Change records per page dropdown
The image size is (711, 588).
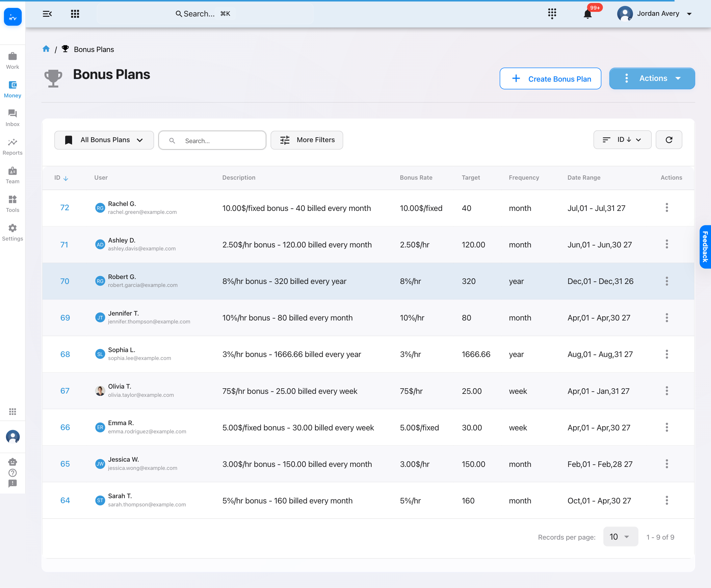tap(620, 537)
